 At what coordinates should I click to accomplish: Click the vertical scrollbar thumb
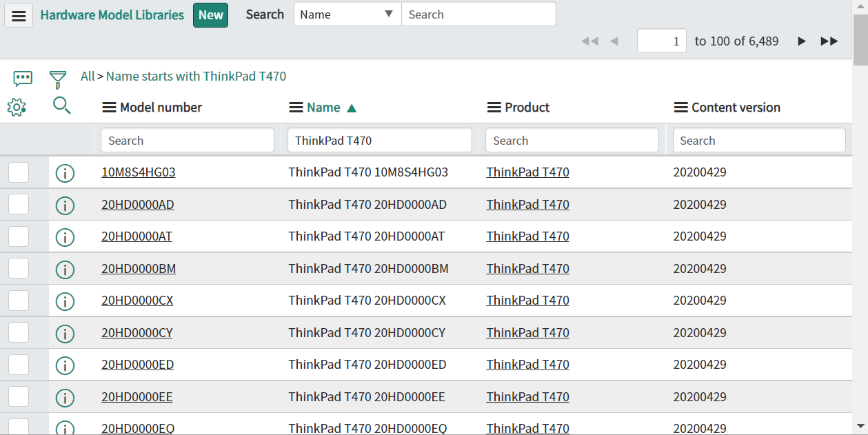860,40
